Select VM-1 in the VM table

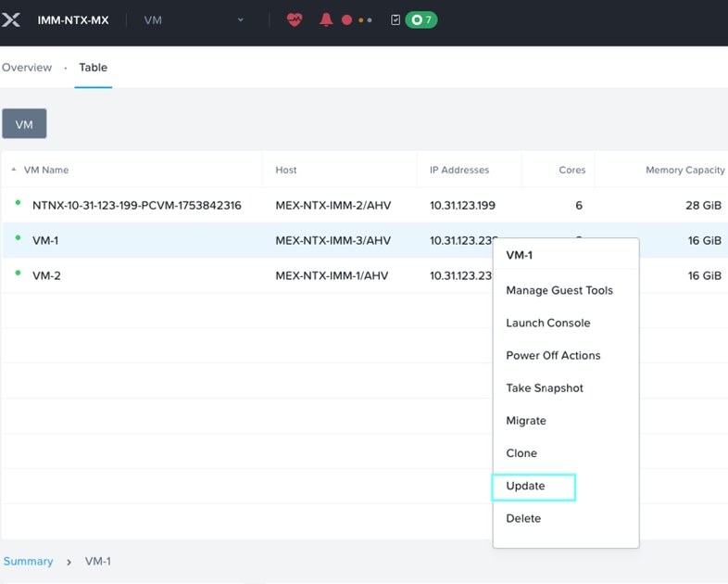(45, 241)
